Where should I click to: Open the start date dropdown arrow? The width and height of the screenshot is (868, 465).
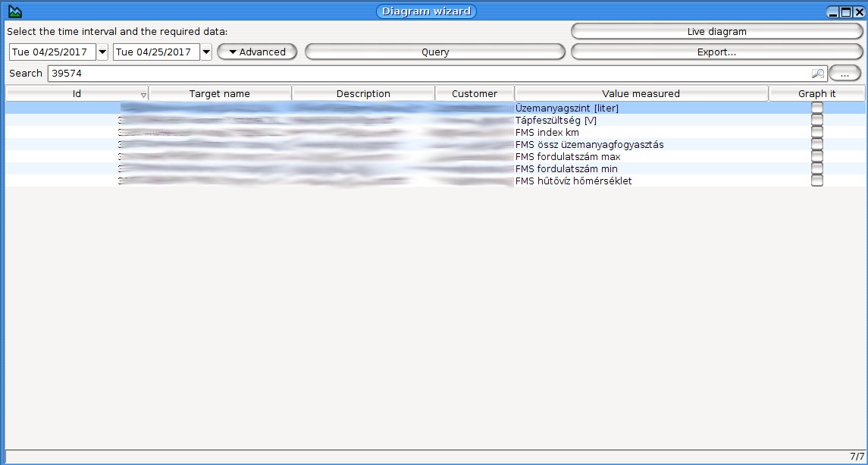[102, 52]
